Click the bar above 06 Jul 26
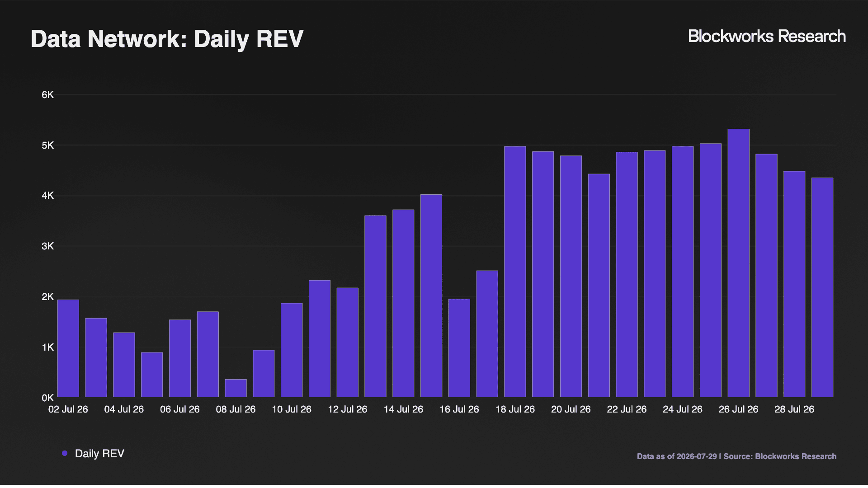Screen dimensions: 868x488 tap(180, 359)
